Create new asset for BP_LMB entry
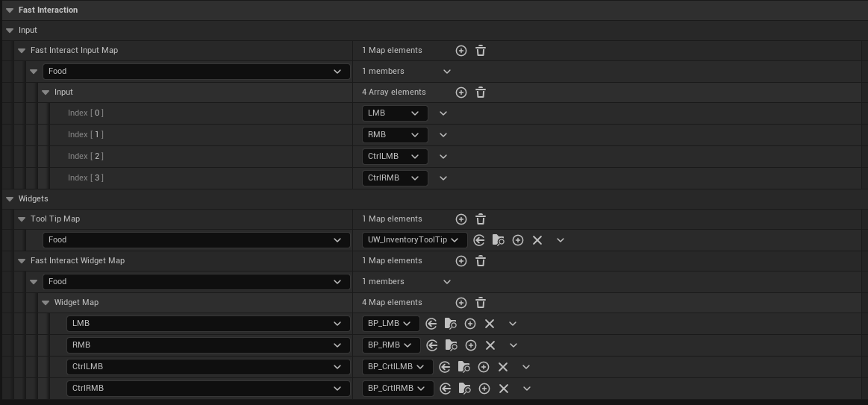This screenshot has width=868, height=405. coord(470,324)
